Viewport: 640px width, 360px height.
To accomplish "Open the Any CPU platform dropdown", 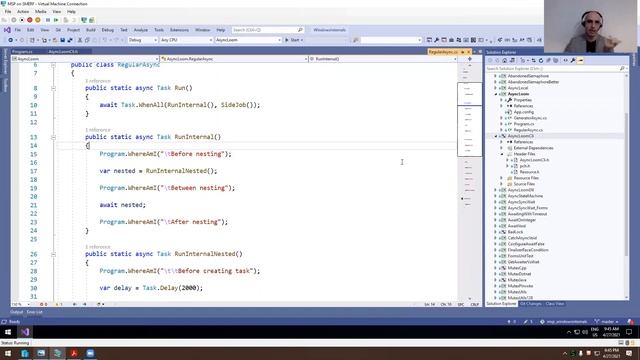I will (186, 40).
